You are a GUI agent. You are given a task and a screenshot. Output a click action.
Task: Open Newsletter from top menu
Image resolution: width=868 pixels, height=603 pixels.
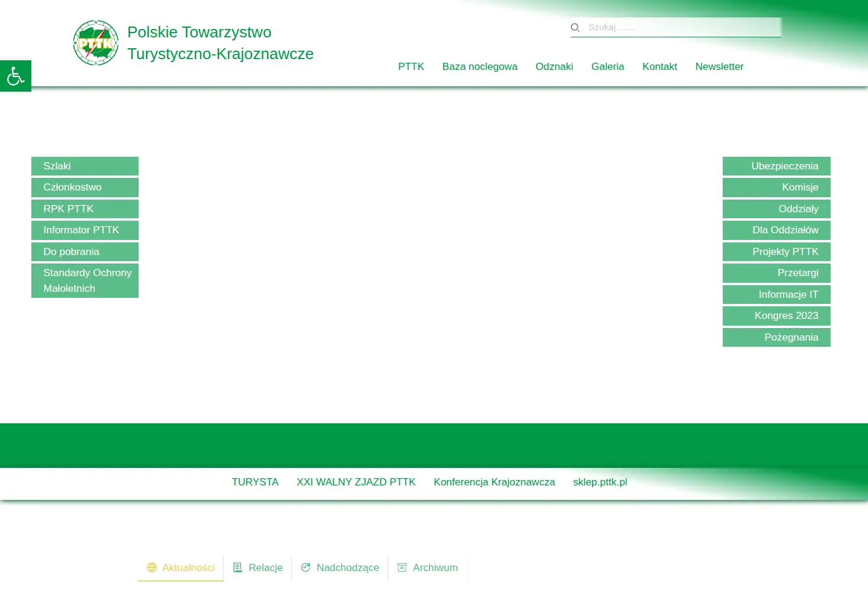coord(720,66)
